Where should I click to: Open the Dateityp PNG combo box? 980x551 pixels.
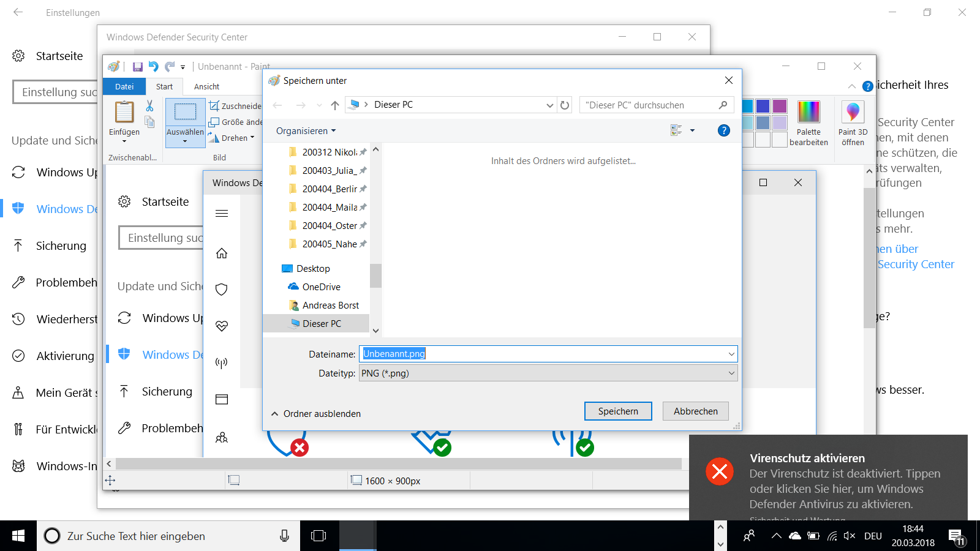[548, 373]
